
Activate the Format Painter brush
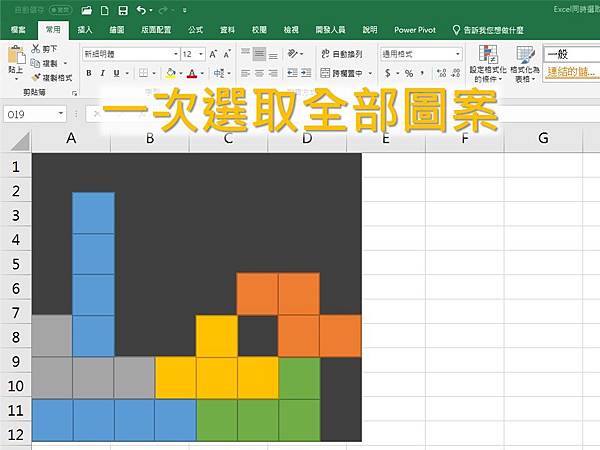pyautogui.click(x=36, y=78)
